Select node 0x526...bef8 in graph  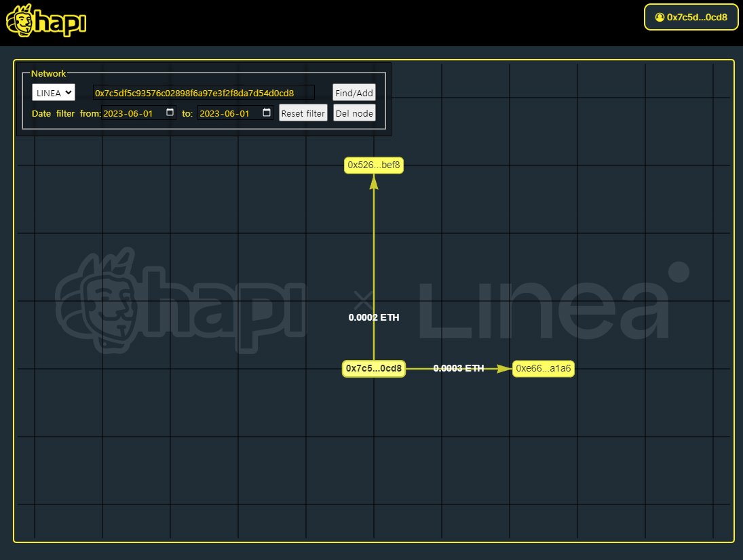[374, 165]
